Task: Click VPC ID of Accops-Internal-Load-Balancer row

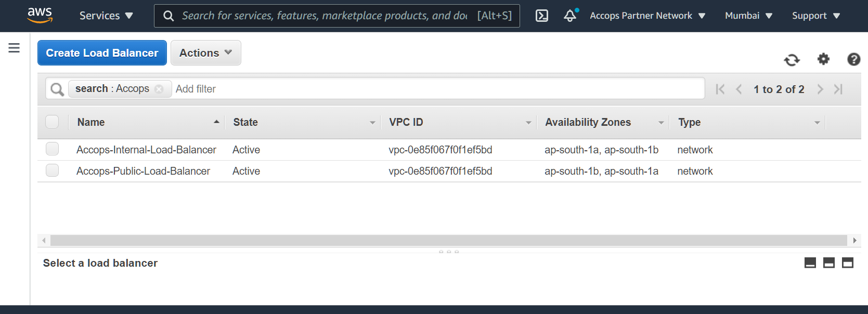Action: tap(440, 150)
